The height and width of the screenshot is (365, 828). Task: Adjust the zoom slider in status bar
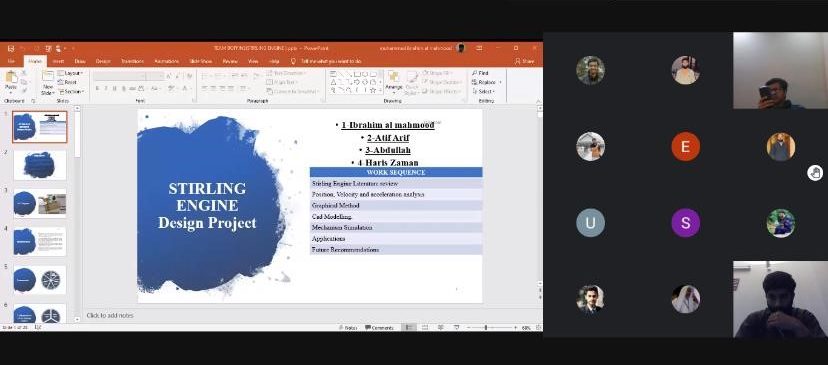[x=486, y=327]
